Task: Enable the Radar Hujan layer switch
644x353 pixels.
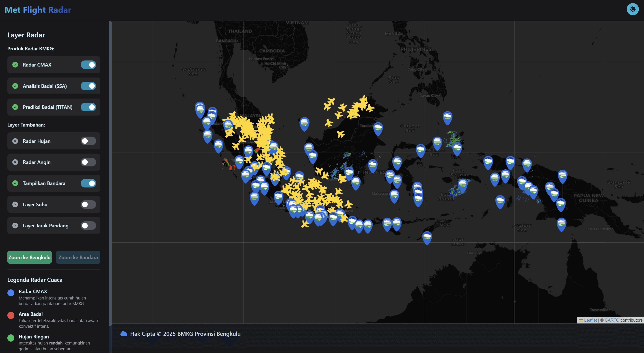Action: 88,141
